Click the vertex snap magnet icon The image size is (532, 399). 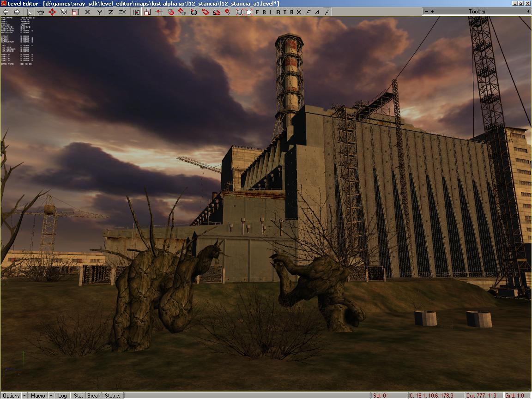click(205, 12)
